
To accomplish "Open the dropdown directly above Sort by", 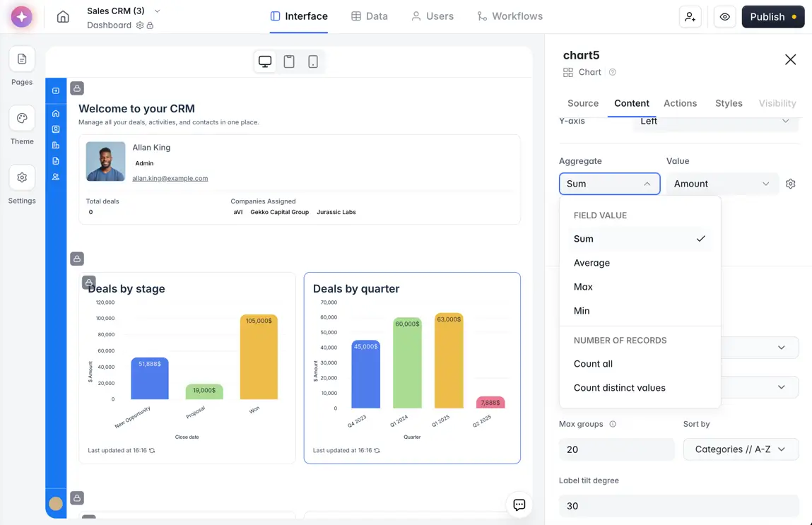I will tap(760, 387).
